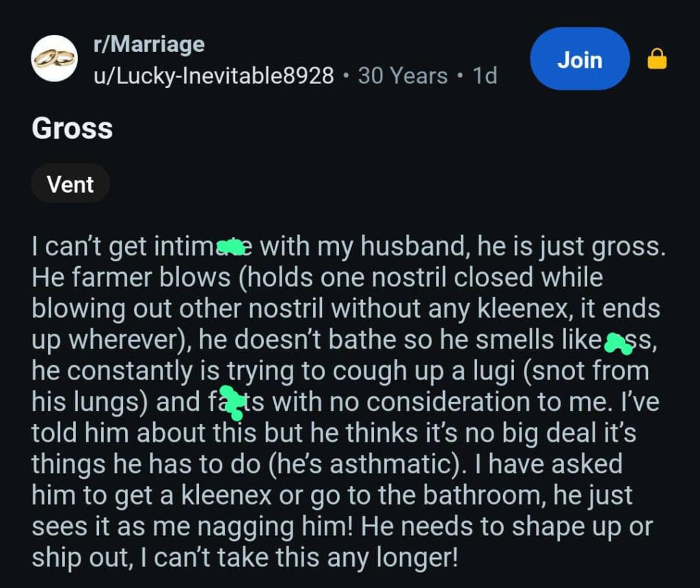Open the r/Marriage wedding rings avatar
Screen dimensions: 700x588
point(55,59)
